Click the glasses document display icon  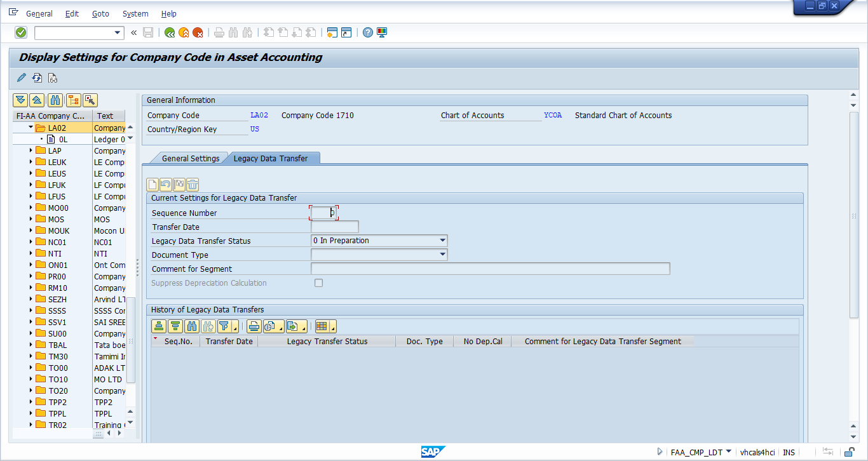pos(53,78)
